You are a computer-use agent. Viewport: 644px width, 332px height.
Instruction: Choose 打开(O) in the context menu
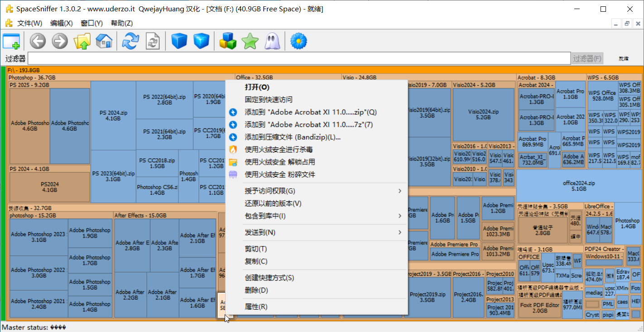(317, 87)
